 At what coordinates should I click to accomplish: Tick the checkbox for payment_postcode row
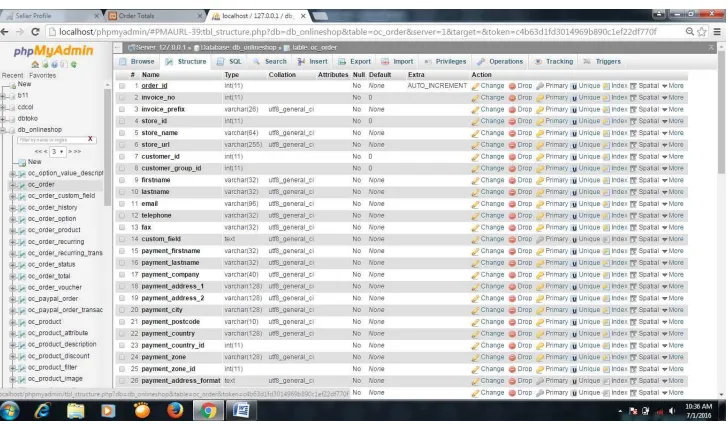point(122,322)
